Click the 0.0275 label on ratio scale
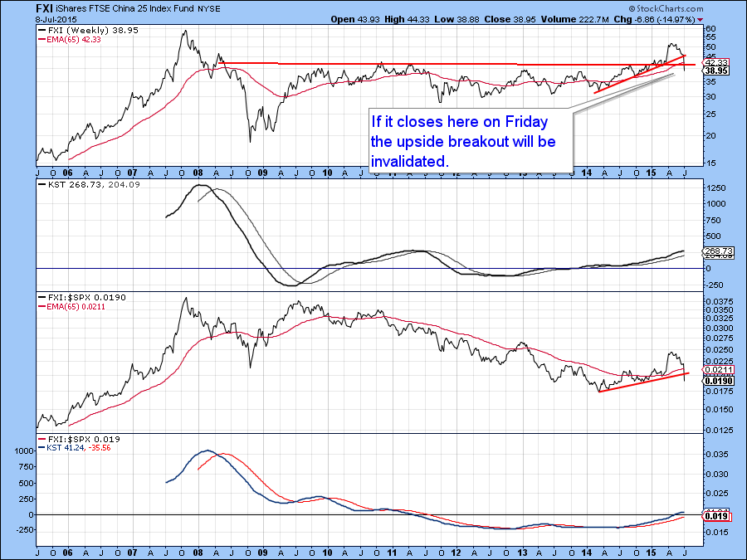 pyautogui.click(x=720, y=338)
